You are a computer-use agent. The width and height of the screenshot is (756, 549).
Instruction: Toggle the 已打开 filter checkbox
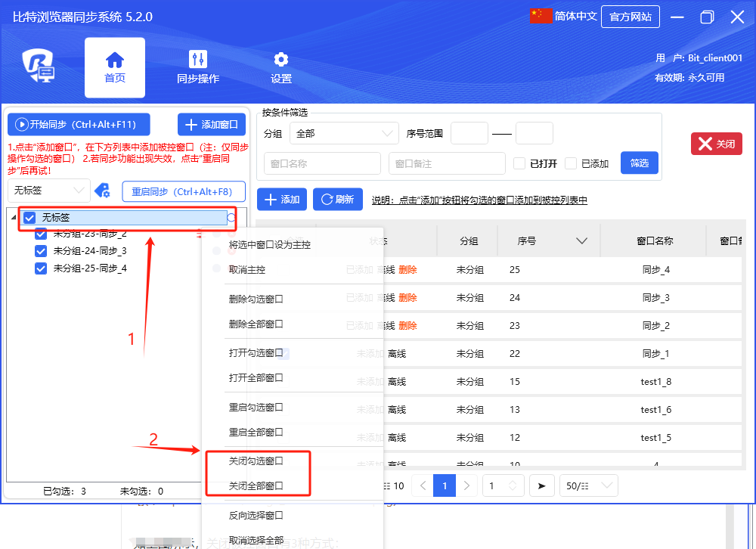[x=519, y=163]
